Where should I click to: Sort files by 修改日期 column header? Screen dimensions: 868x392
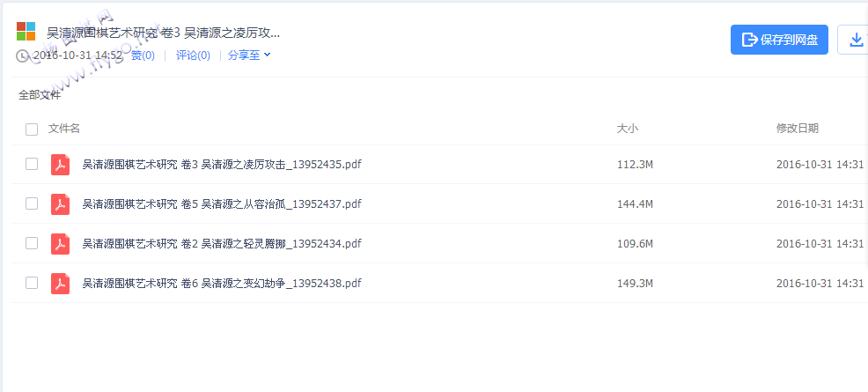point(798,129)
